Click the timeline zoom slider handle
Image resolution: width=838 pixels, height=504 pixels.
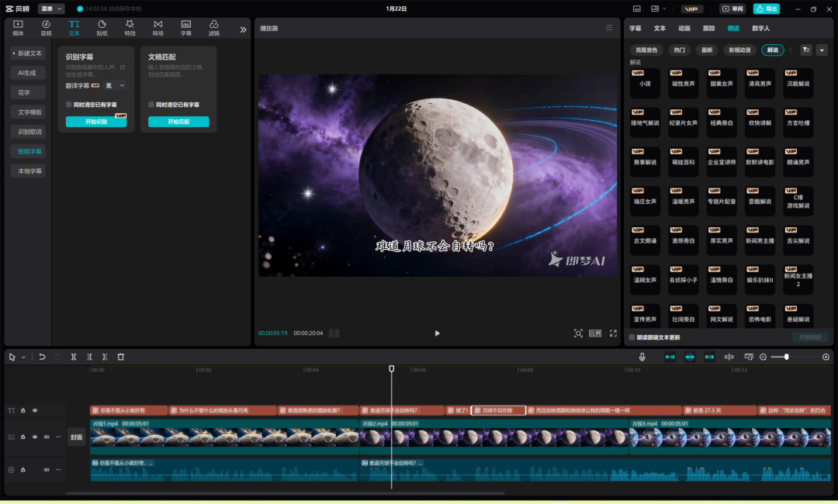(x=787, y=357)
